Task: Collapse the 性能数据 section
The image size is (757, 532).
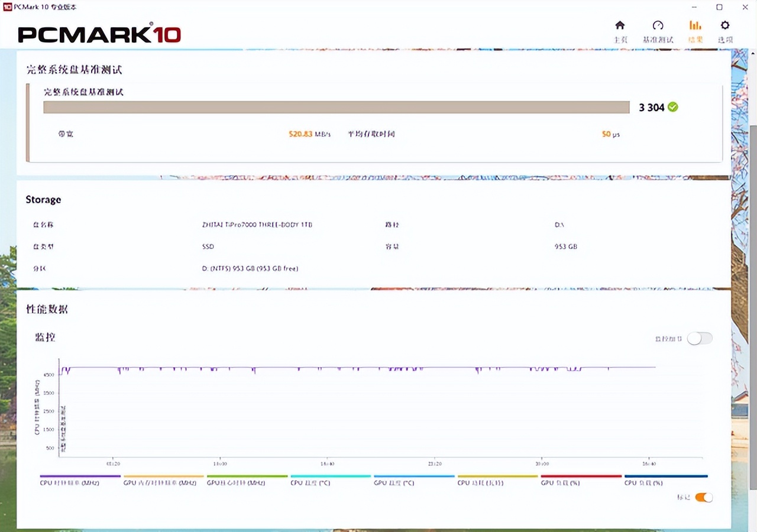Action: click(47, 309)
